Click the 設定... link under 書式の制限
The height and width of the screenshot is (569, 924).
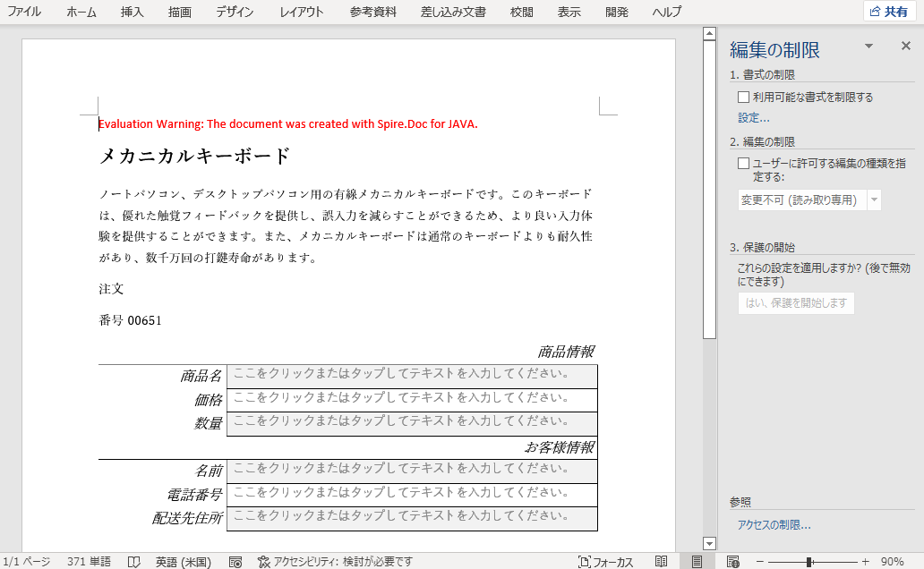pyautogui.click(x=752, y=116)
